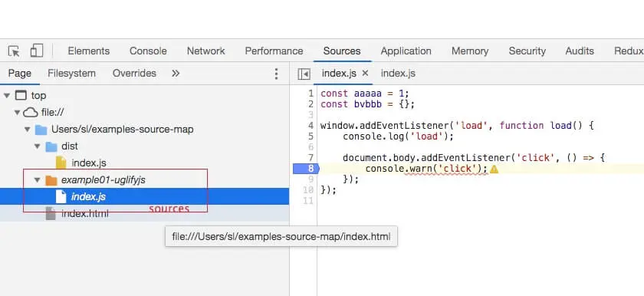
Task: Set a breakpoint on line 2
Action: click(310, 104)
